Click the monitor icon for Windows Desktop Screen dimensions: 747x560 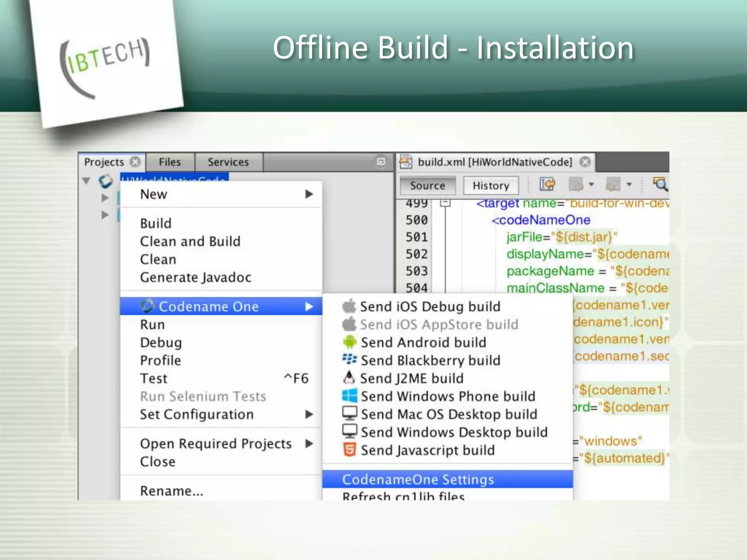tap(349, 431)
